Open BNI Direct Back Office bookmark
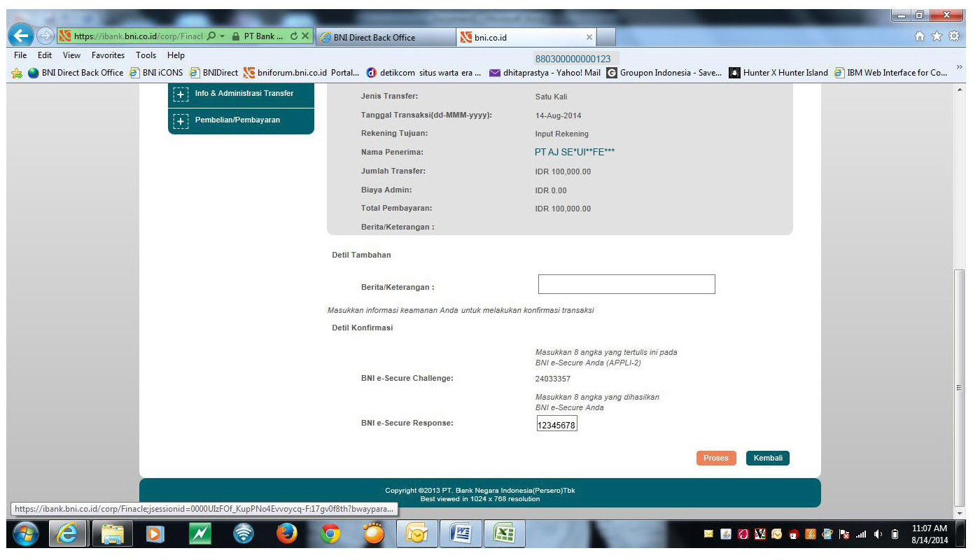This screenshot has height=560, width=980. pos(76,73)
